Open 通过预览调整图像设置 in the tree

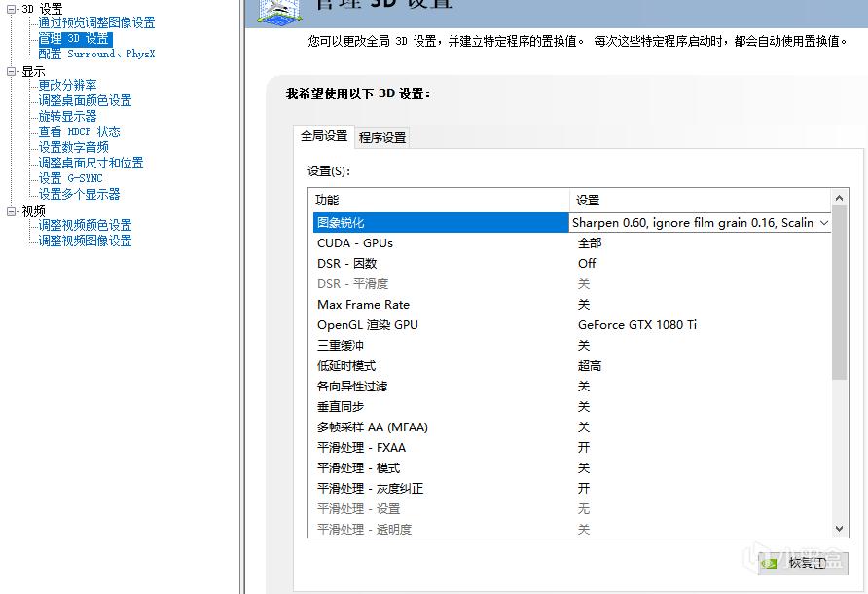tap(96, 22)
